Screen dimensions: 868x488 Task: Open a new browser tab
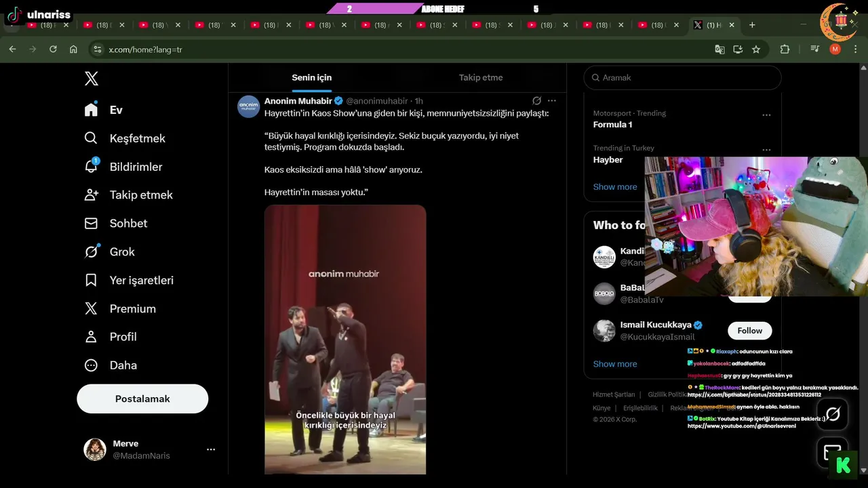click(x=752, y=25)
